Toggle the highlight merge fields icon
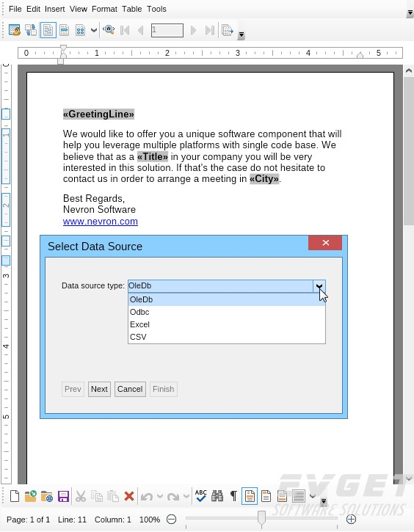 point(48,30)
